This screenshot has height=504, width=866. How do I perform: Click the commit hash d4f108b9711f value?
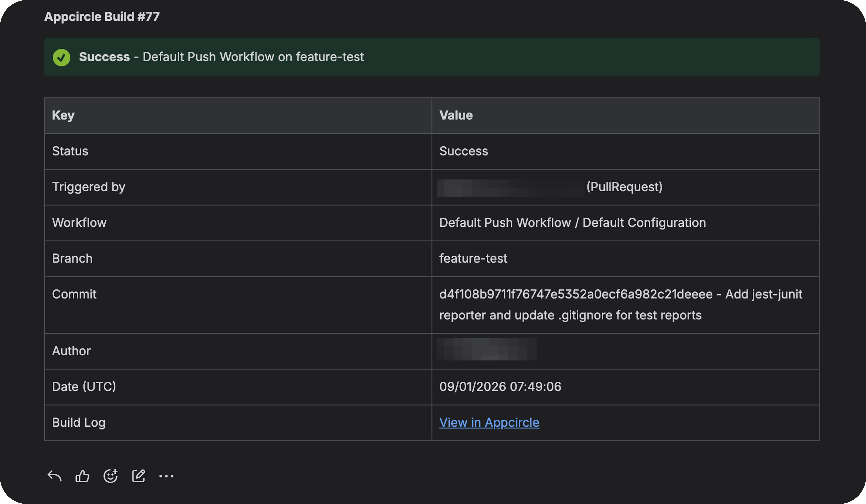pos(576,294)
